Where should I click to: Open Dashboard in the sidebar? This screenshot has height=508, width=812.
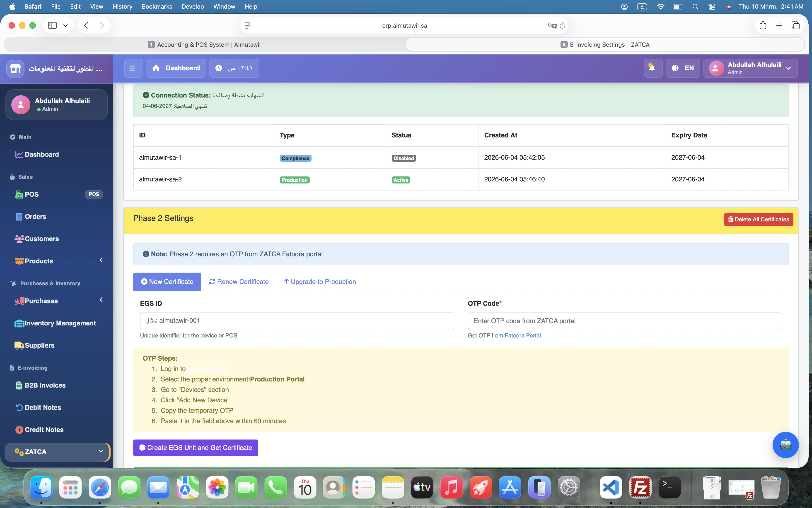pyautogui.click(x=56, y=154)
